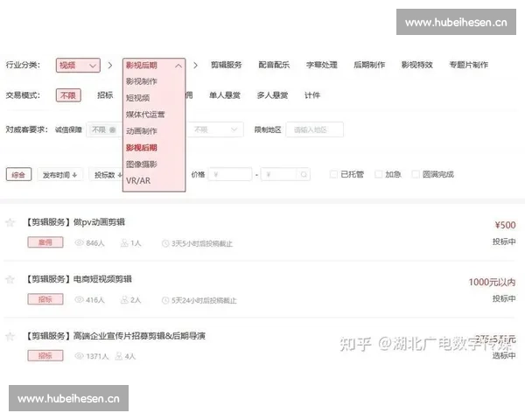525x420 pixels.
Task: Click clock icon beside 3天5小时后投稿截止
Action: click(x=165, y=243)
